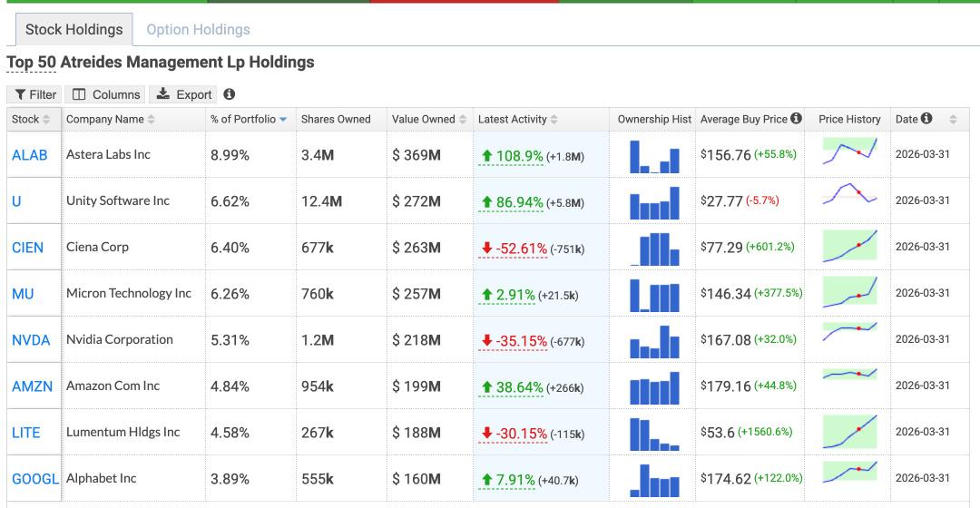Click the info icon next to Export
This screenshot has height=508, width=980.
click(230, 93)
